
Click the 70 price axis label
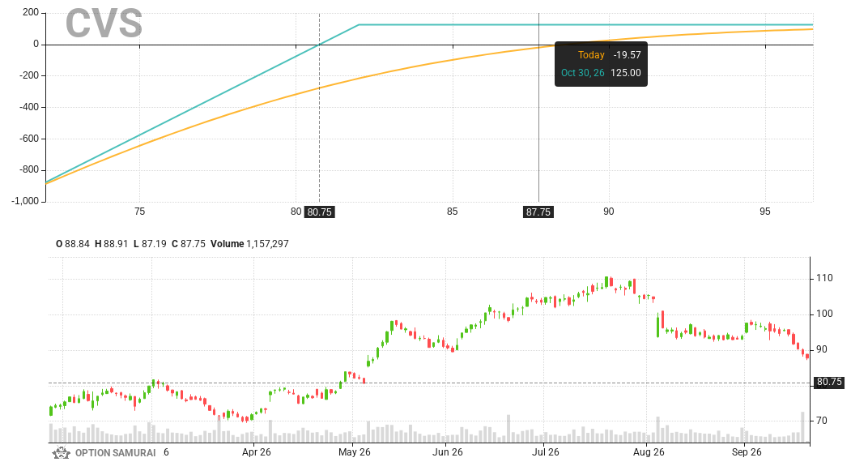[822, 421]
